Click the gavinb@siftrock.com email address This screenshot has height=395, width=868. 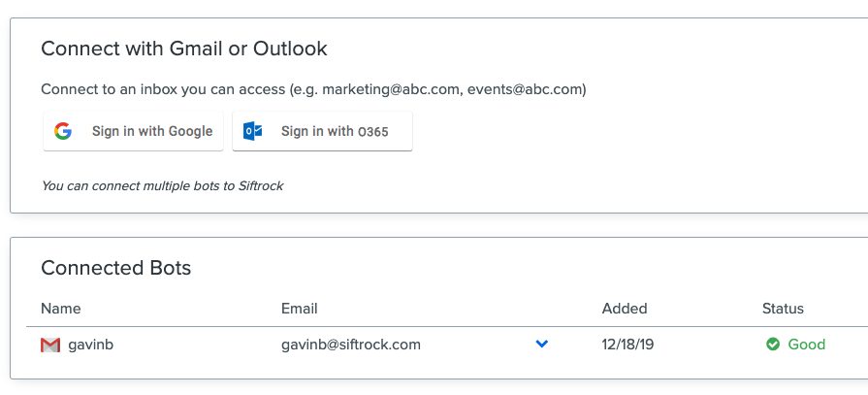351,345
